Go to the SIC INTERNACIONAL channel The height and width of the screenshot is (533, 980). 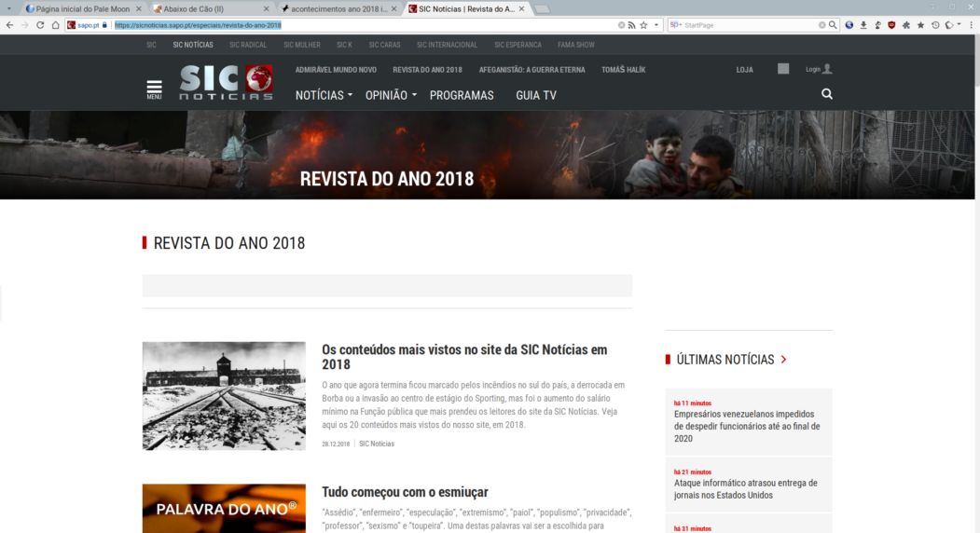tap(447, 45)
